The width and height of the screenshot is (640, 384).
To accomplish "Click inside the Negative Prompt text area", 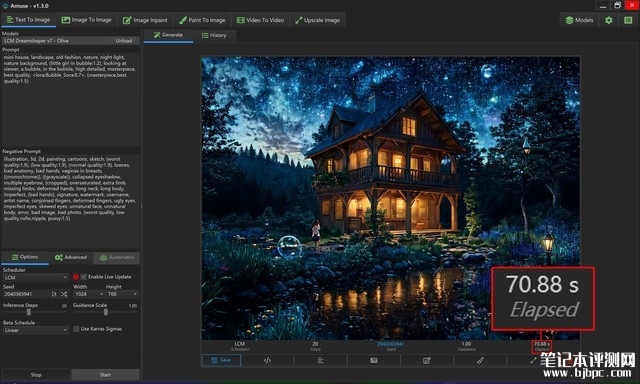I will (x=70, y=201).
